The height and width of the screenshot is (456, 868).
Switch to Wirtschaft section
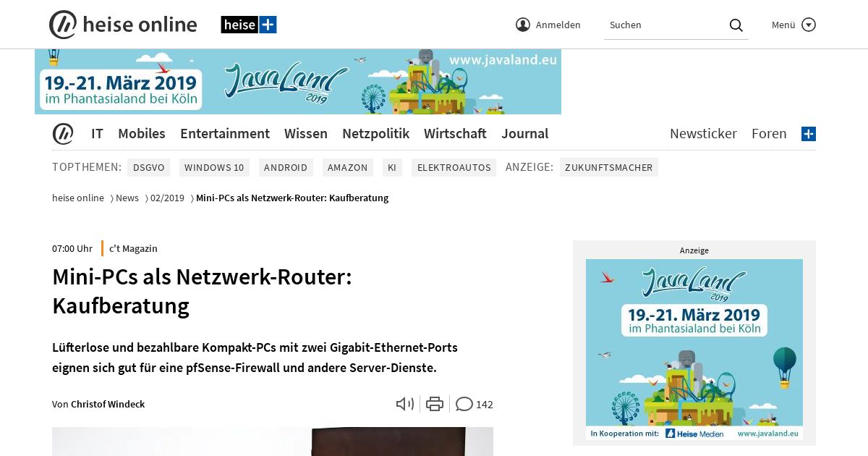[455, 133]
